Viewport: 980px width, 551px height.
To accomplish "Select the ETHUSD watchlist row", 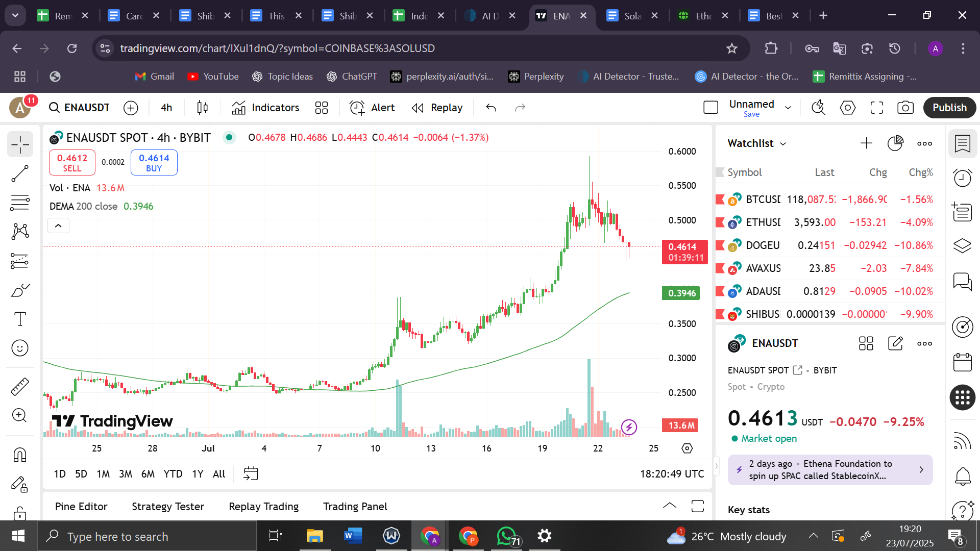I will point(830,222).
